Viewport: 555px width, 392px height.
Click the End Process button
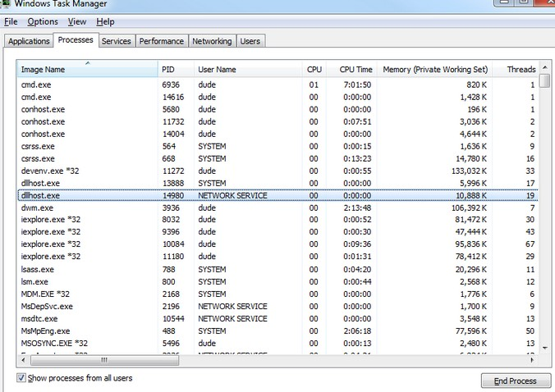tap(516, 381)
